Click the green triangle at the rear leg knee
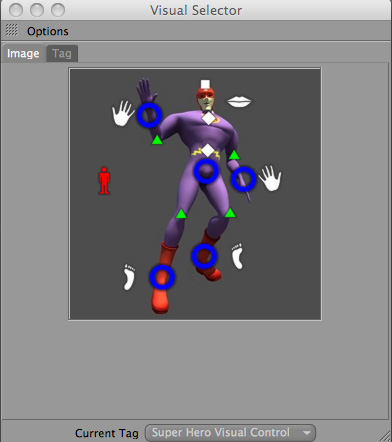The image size is (392, 442). (230, 213)
